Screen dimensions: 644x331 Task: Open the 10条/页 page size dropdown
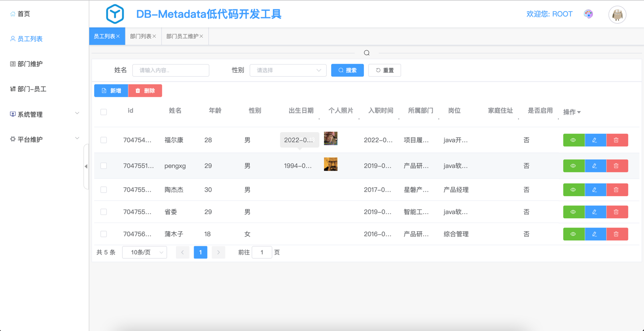point(145,253)
